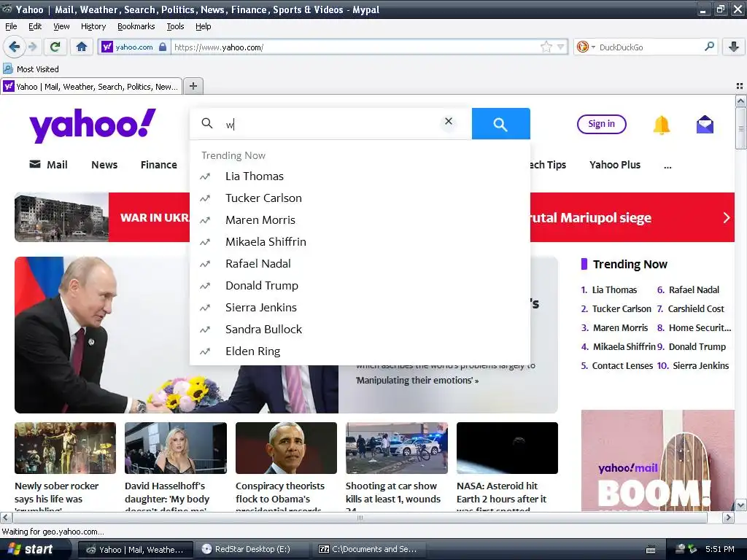Open the History menu

93,26
